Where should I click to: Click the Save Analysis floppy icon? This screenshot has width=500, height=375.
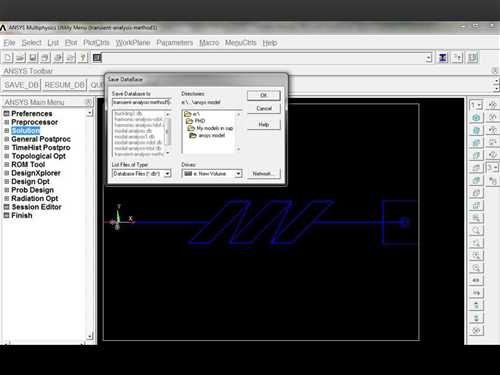click(x=33, y=58)
